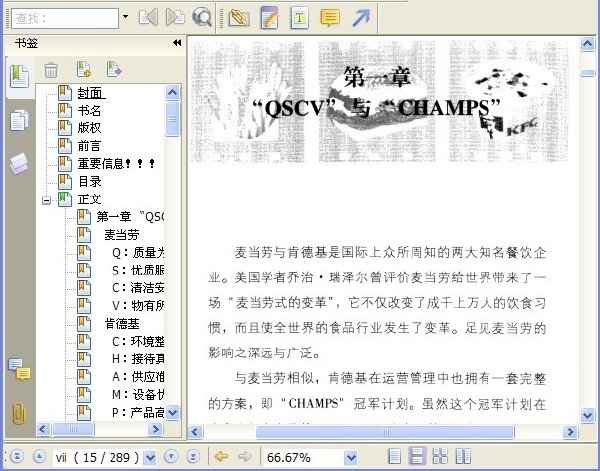Open the 麦当劳 bookmark

click(122, 235)
